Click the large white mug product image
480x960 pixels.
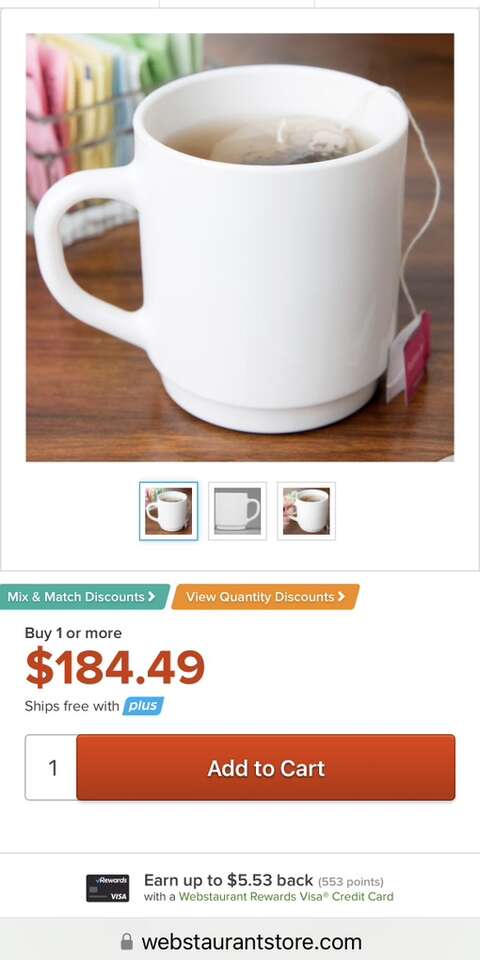pyautogui.click(x=240, y=247)
